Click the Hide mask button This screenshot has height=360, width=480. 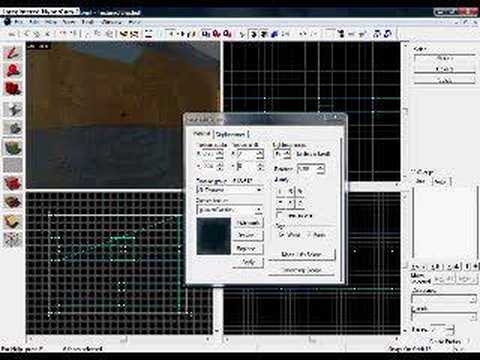248,223
